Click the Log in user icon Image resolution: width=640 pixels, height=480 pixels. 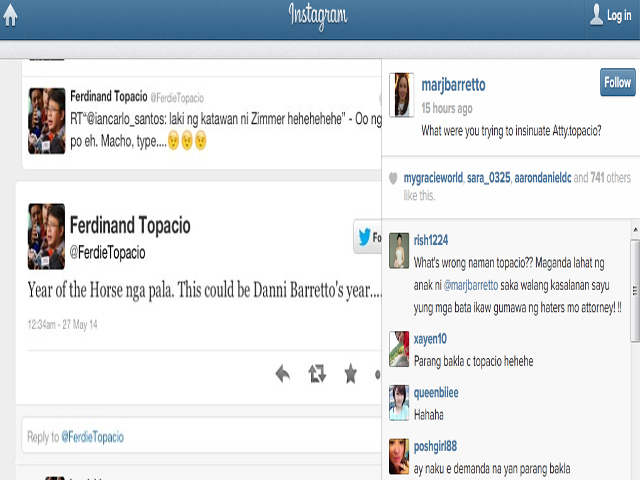[597, 15]
